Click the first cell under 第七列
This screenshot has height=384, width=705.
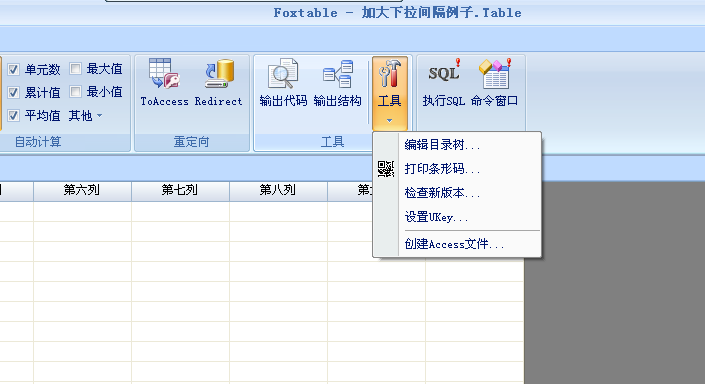[180, 211]
